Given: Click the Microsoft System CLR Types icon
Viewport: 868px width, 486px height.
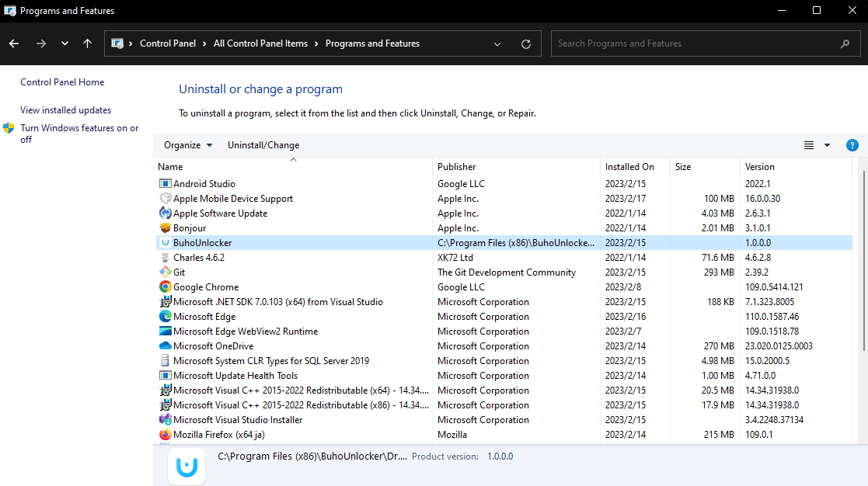Looking at the screenshot, I should coord(165,360).
